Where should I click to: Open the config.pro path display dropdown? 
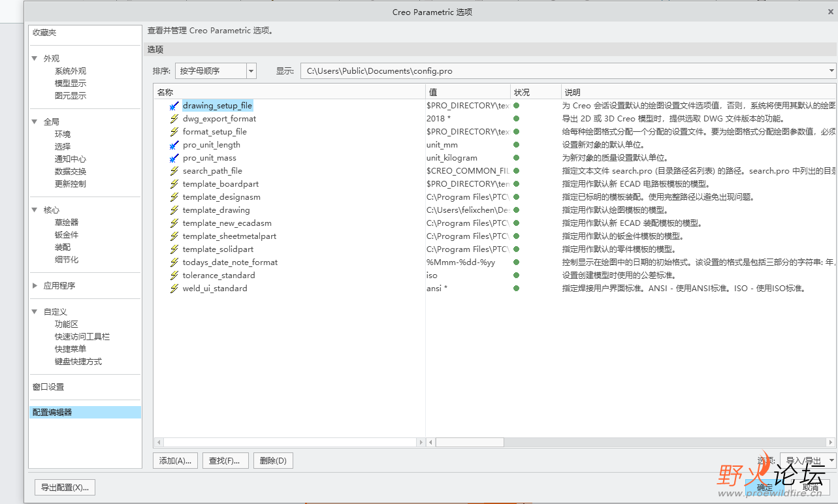(831, 71)
